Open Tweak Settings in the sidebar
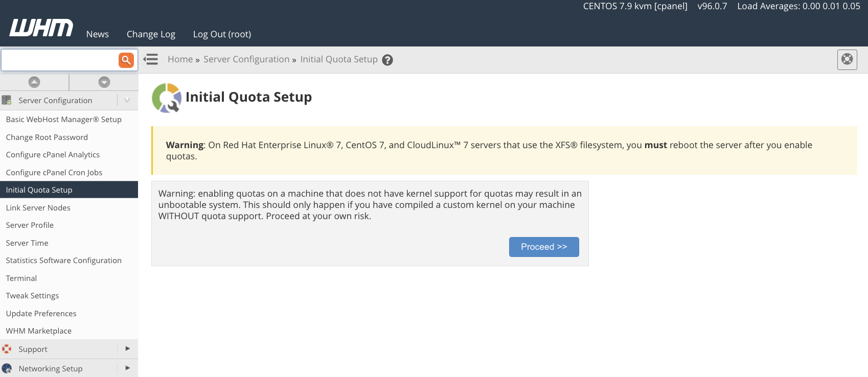The image size is (868, 377). [32, 296]
